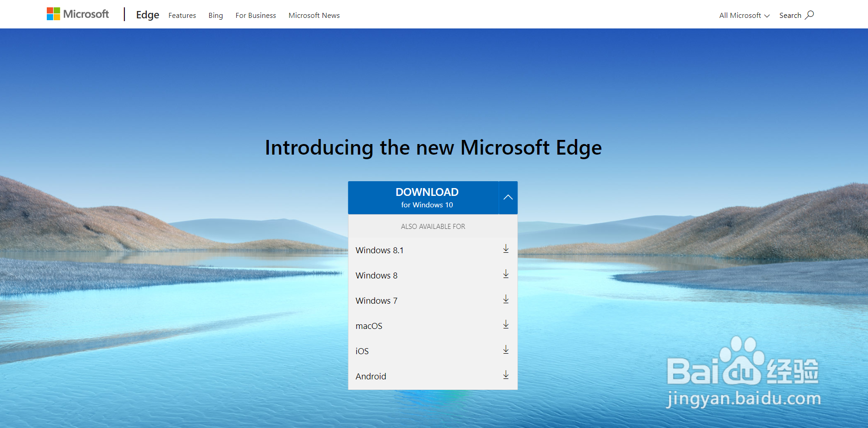Image resolution: width=868 pixels, height=428 pixels.
Task: Click download arrow for macOS
Action: click(506, 324)
